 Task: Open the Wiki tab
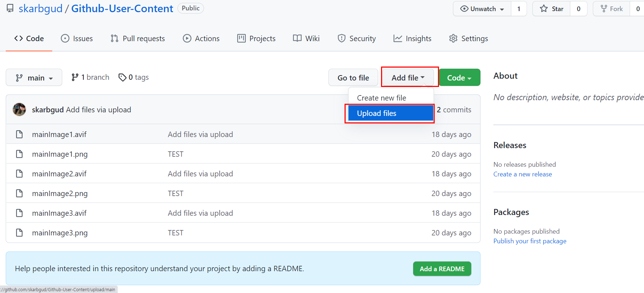pos(306,38)
